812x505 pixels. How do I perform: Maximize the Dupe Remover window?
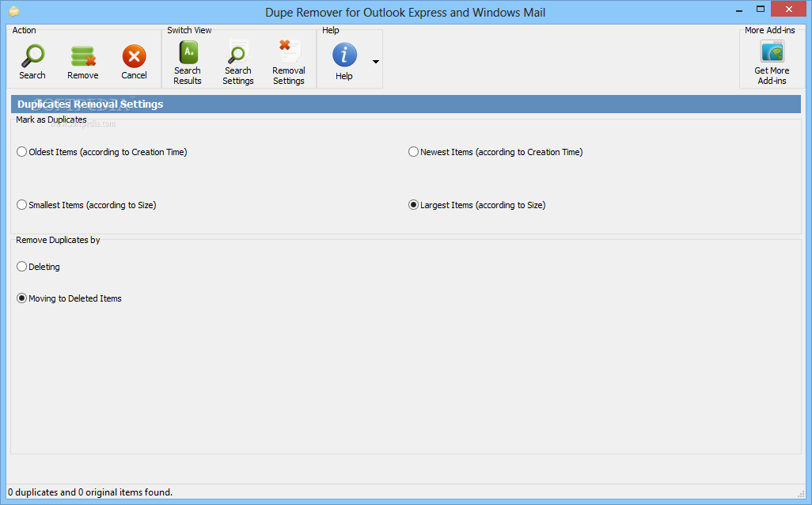761,9
